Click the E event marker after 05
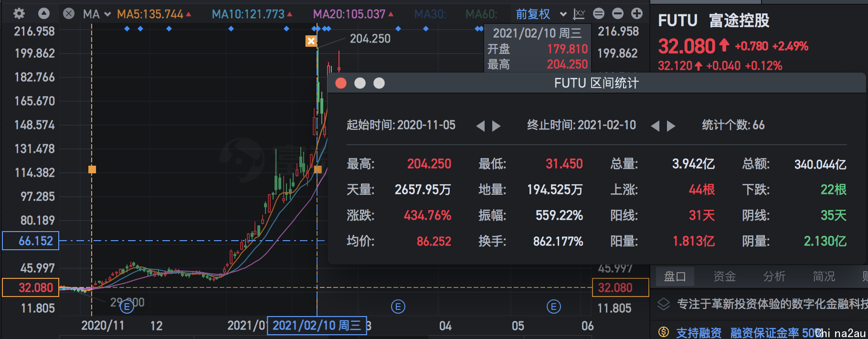Screen dimensions: 868x339 pyautogui.click(x=554, y=307)
